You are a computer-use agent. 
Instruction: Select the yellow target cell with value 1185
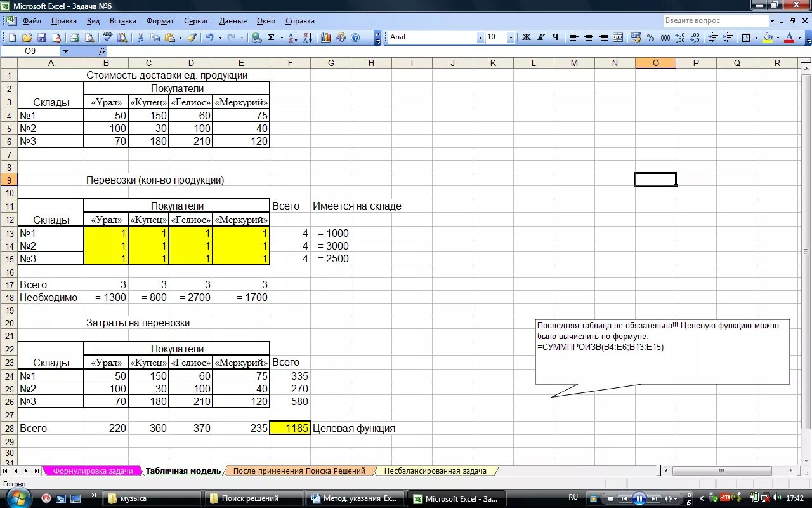[290, 428]
